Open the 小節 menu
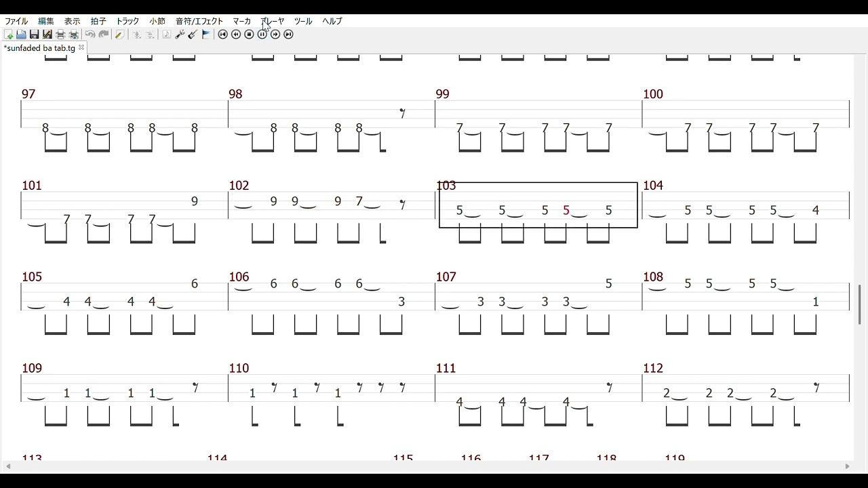 (157, 21)
